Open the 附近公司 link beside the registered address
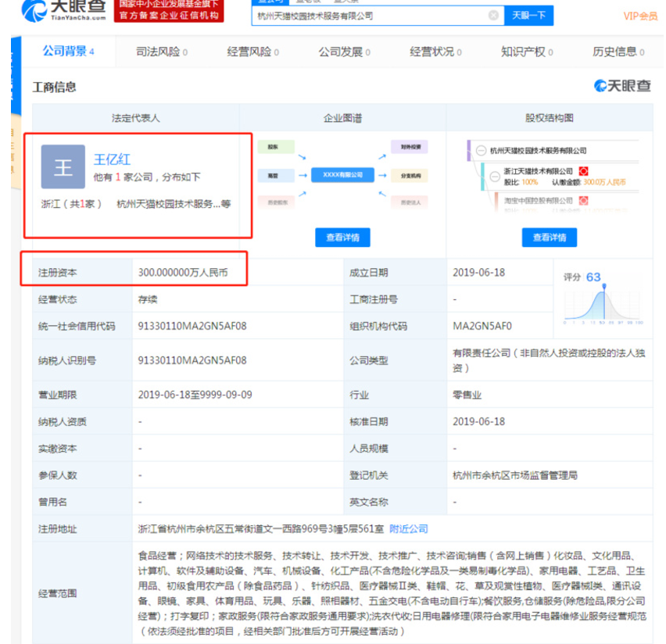666x644 pixels. point(410,528)
